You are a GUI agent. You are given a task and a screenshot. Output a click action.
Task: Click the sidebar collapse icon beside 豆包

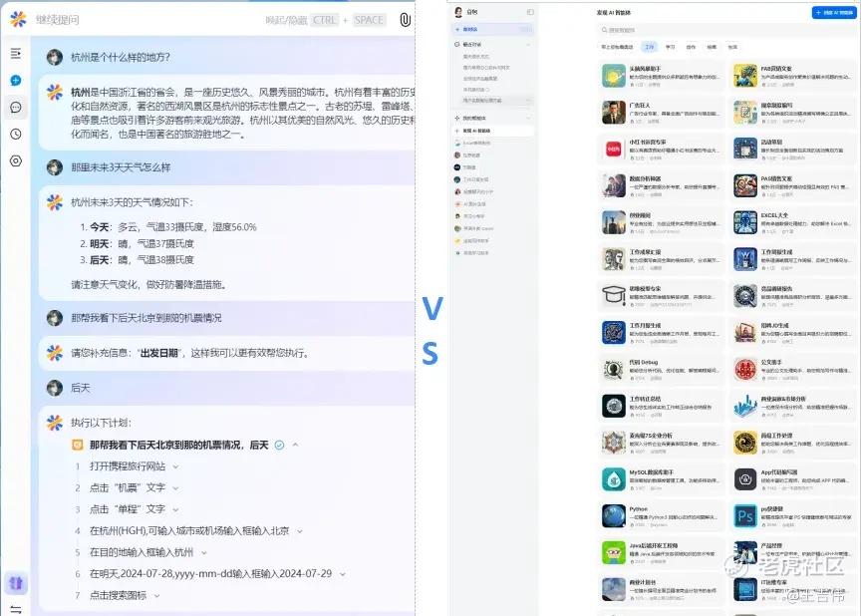530,12
